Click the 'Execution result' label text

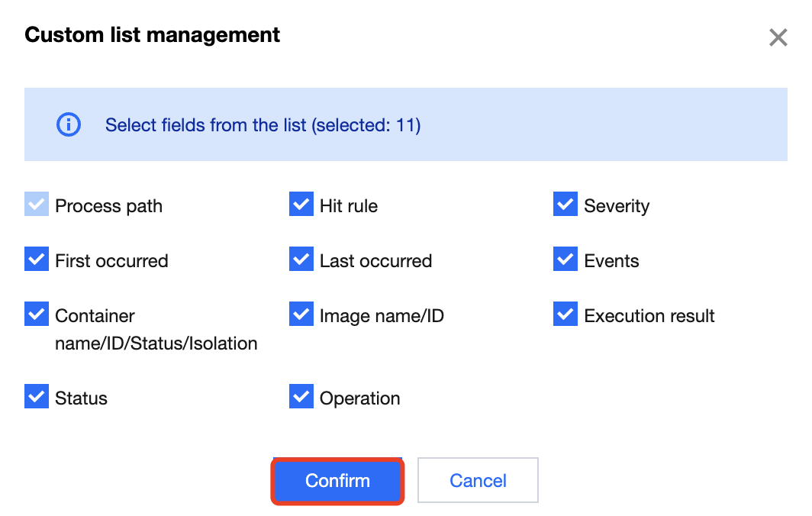[649, 316]
